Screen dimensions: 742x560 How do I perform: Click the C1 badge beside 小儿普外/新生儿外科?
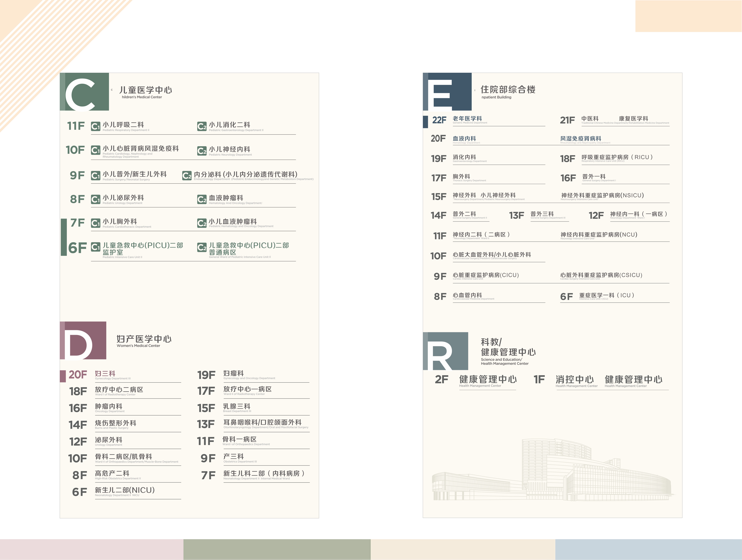click(x=96, y=176)
